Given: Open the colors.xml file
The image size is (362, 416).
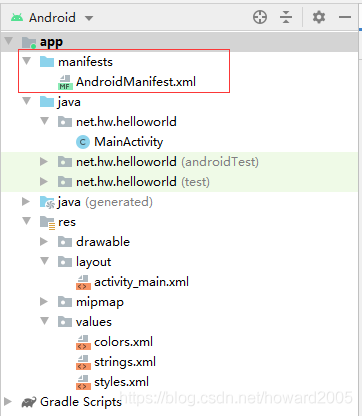Looking at the screenshot, I should click(x=123, y=342).
